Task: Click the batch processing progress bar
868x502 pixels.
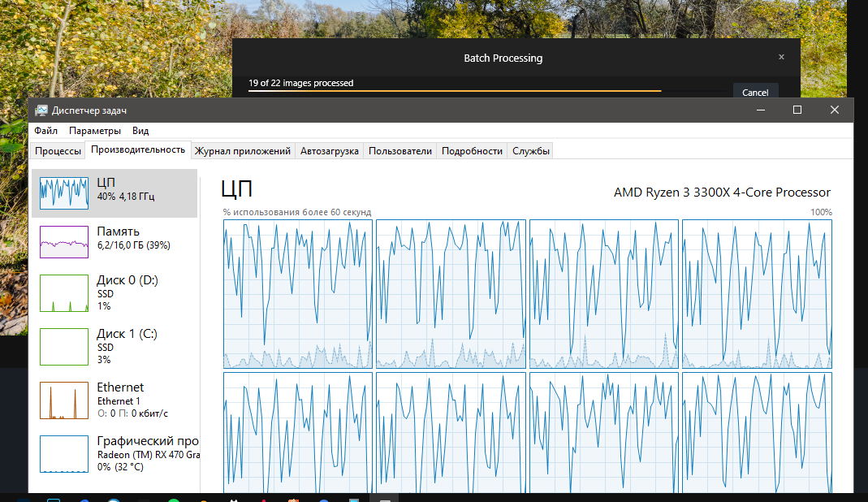Action: click(455, 91)
